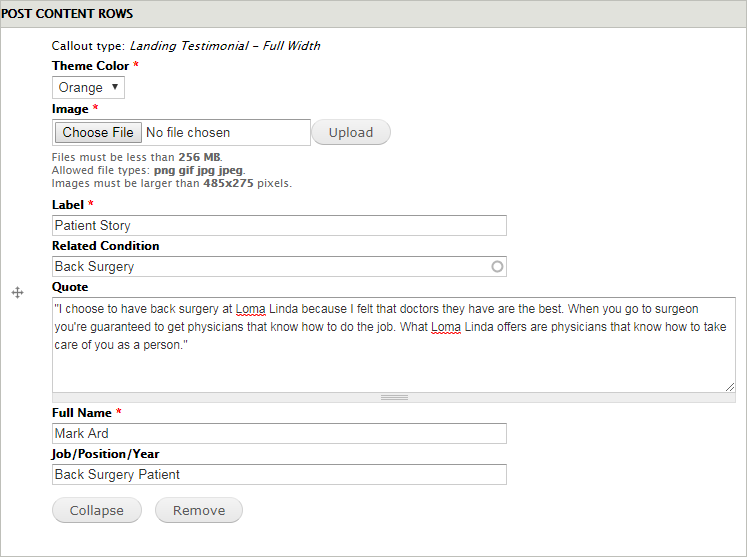This screenshot has width=747, height=557.
Task: Click the POST CONTENT ROWS header
Action: tap(67, 13)
